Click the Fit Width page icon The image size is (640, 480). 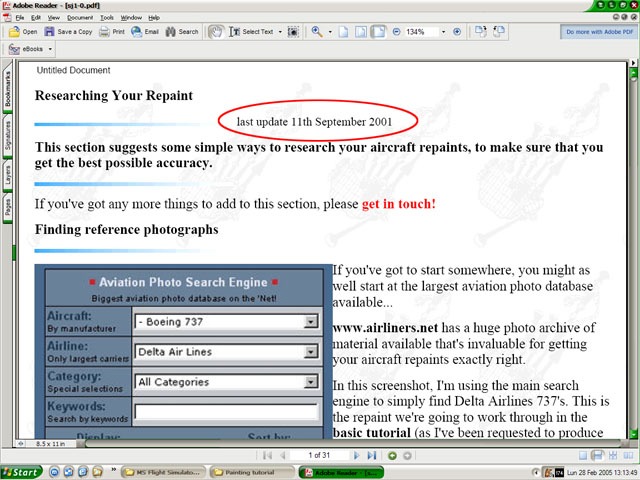click(x=379, y=31)
